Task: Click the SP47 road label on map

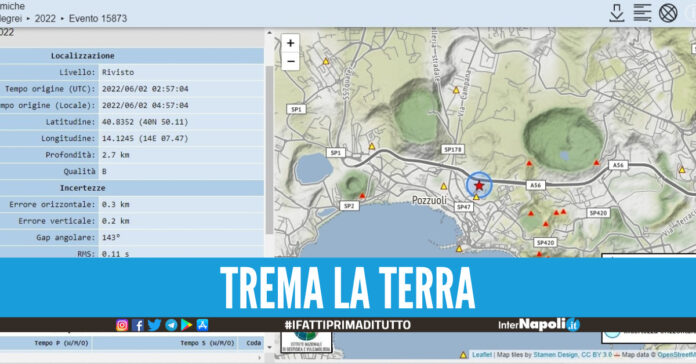Action: click(x=463, y=207)
